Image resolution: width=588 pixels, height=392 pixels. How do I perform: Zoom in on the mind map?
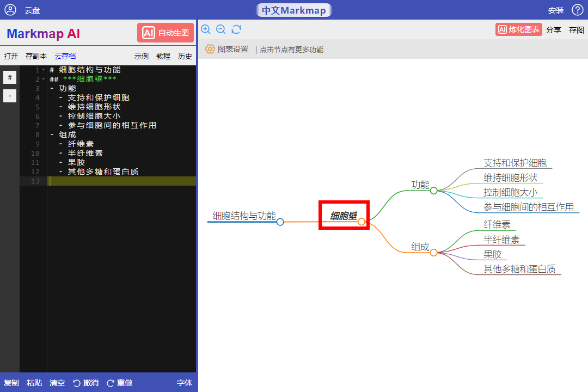(205, 29)
